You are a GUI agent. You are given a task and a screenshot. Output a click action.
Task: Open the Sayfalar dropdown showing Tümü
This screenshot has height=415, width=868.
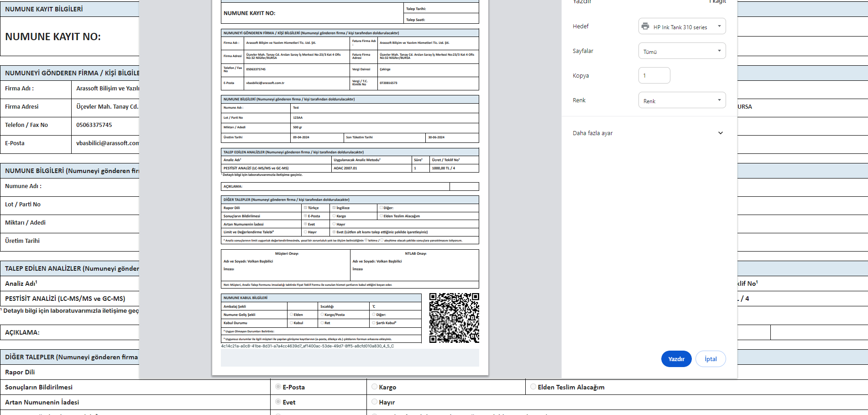(x=682, y=51)
